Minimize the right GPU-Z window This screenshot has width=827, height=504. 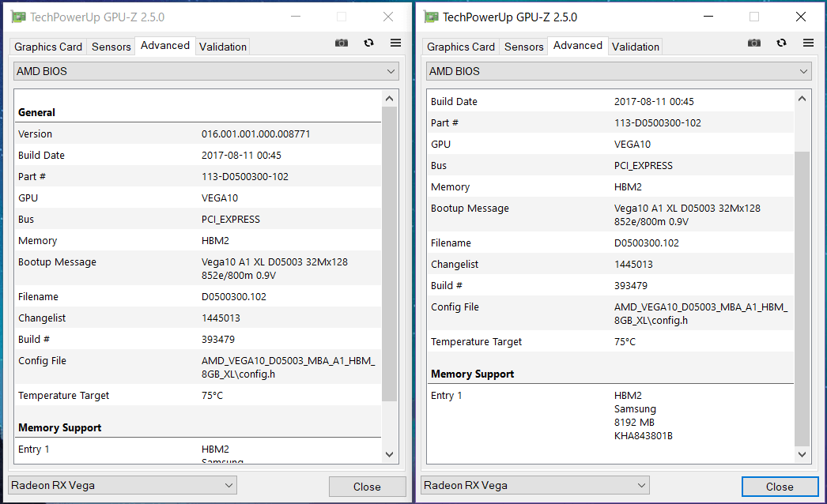coord(708,17)
